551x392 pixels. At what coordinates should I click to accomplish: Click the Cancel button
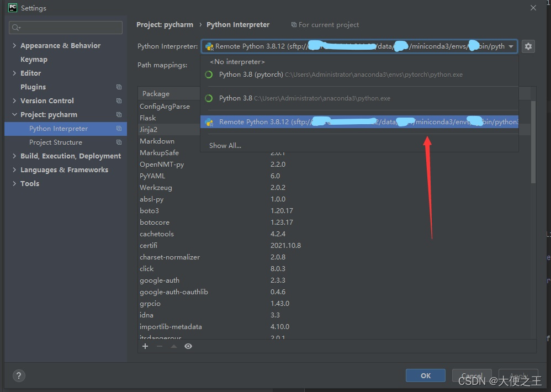tap(472, 375)
